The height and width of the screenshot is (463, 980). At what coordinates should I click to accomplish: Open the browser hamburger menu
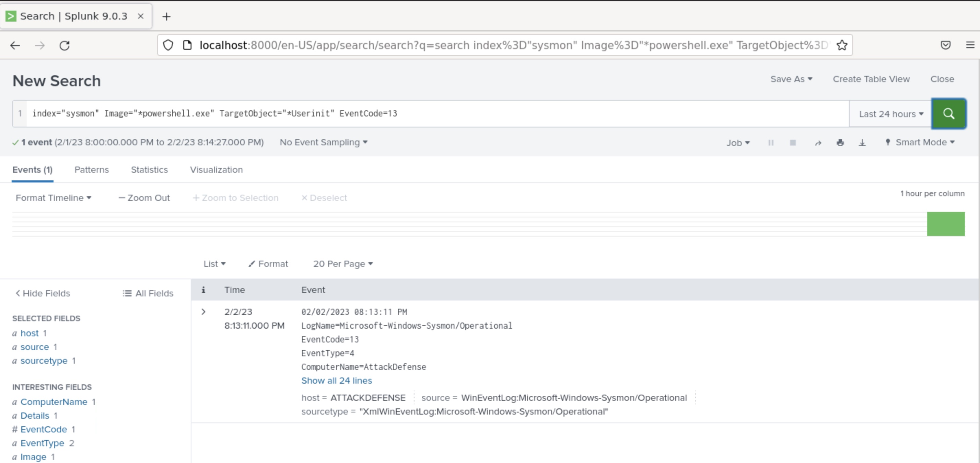(x=970, y=45)
